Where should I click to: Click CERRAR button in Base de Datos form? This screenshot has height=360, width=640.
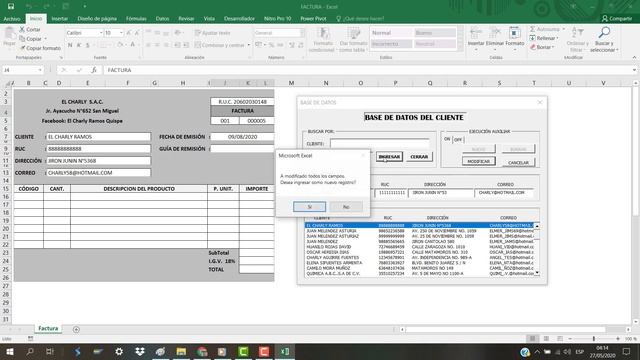[x=419, y=157]
